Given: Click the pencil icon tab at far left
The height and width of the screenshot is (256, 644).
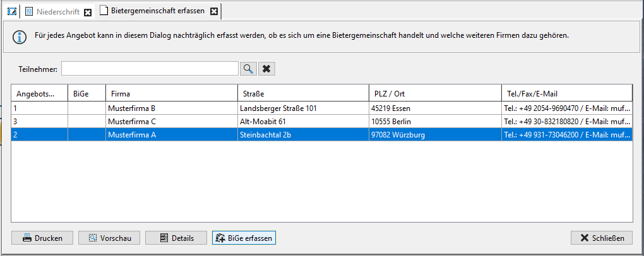Looking at the screenshot, I should [x=12, y=11].
